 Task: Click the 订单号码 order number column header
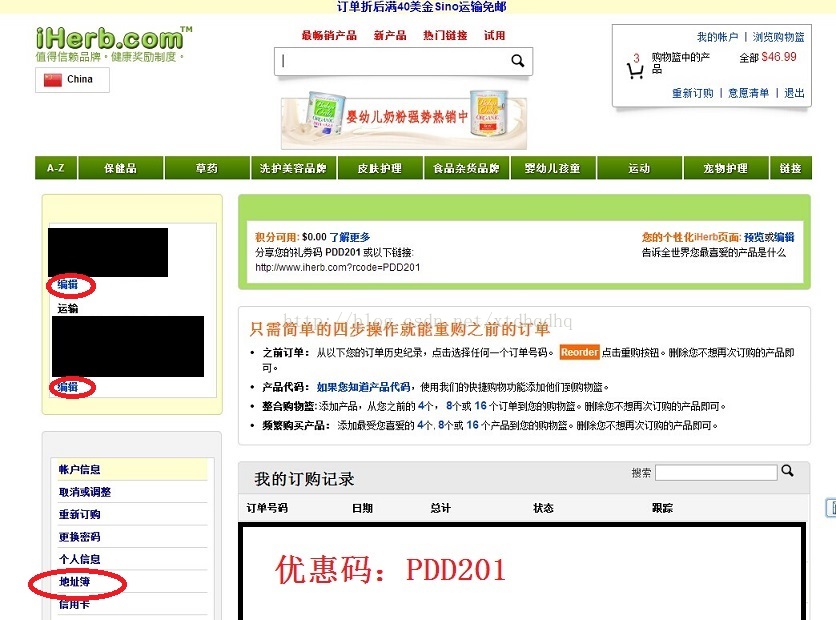267,508
